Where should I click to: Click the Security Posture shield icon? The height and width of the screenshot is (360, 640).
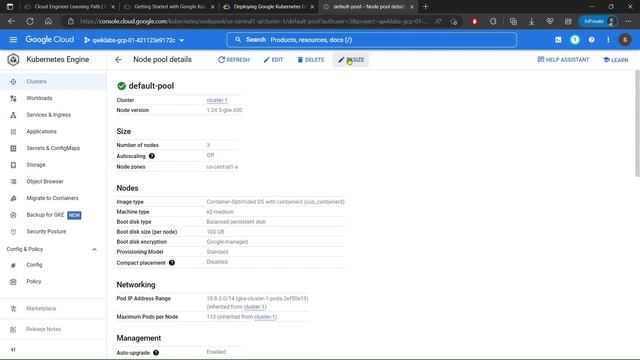(13, 232)
